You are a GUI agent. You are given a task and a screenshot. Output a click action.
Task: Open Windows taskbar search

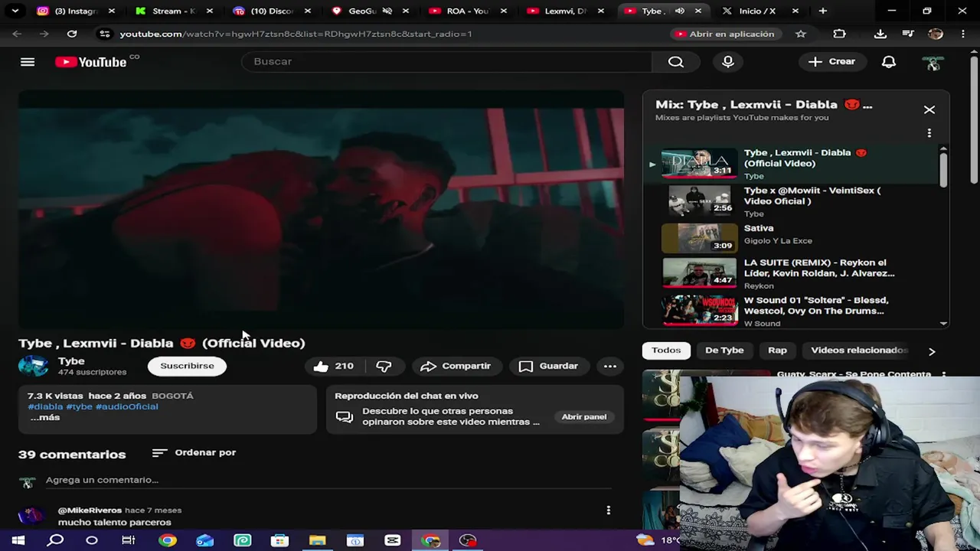click(x=55, y=540)
